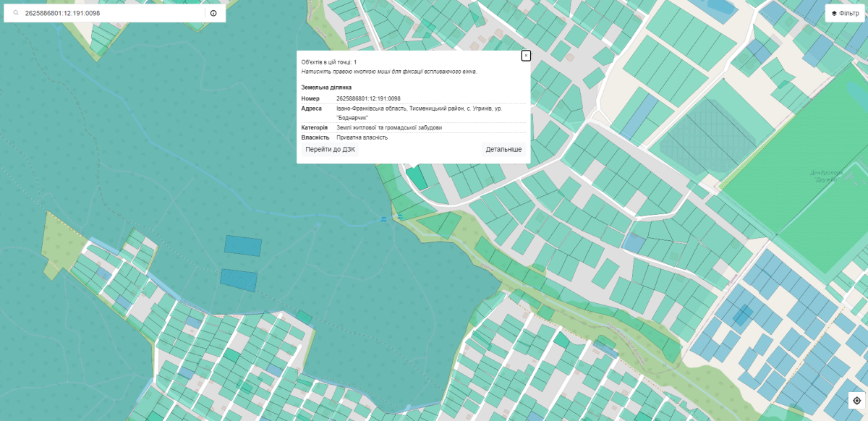Click the left water crossing marker on the stream
Screen dimensions: 868x421
383,218
